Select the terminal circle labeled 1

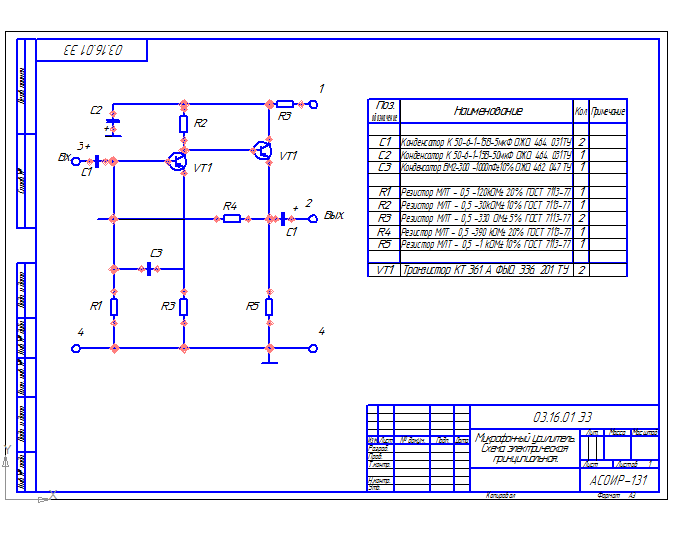(313, 105)
